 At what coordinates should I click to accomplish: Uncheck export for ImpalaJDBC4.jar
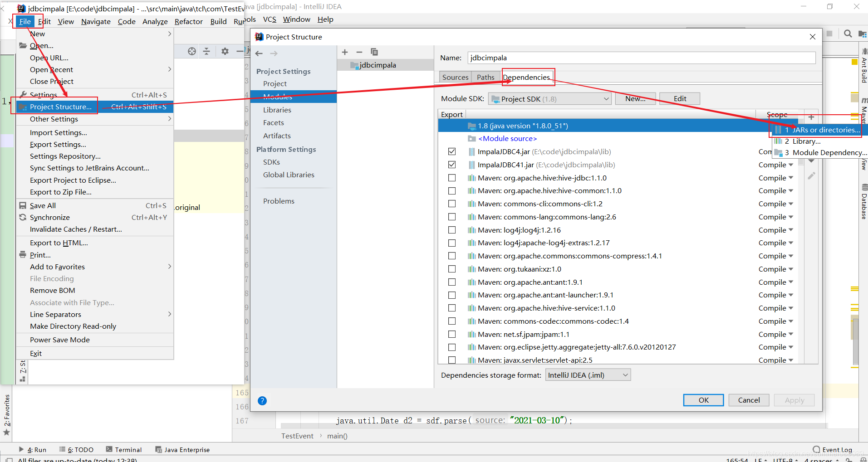[x=452, y=151]
